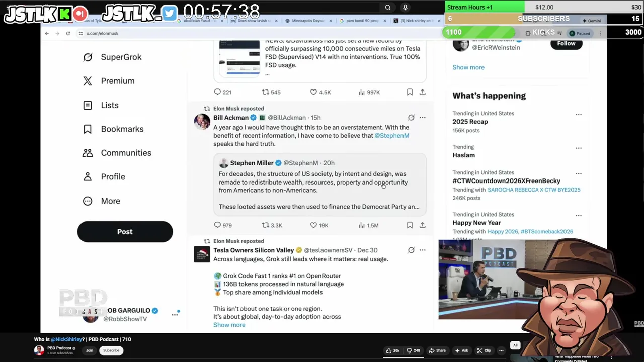Repost the Tesla FSD post (545 reposts)
Screen dimensions: 644x362
[271, 92]
